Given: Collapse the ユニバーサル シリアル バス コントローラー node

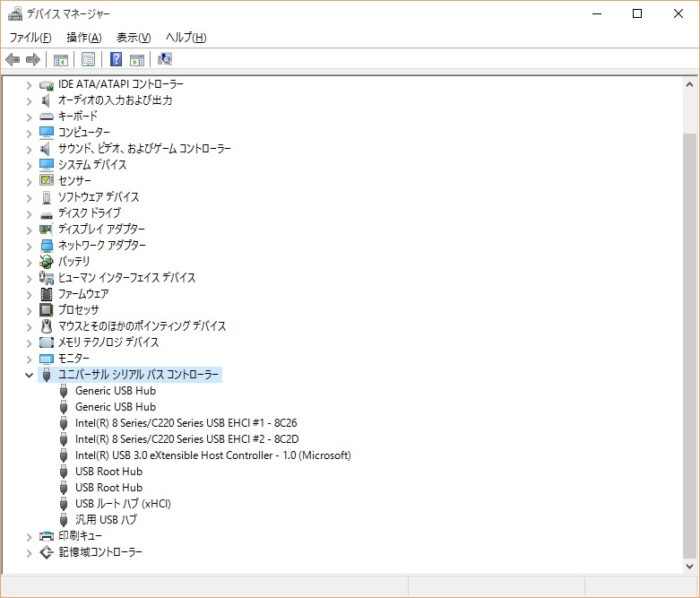Looking at the screenshot, I should 29,375.
